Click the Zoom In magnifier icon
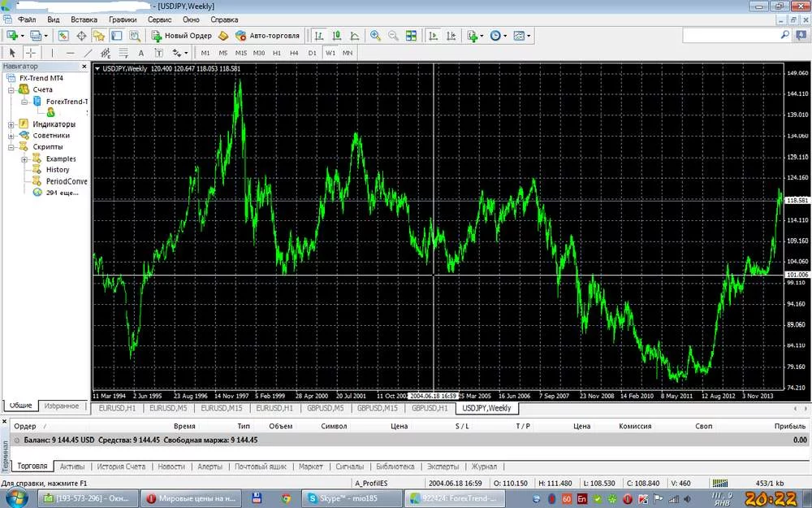Screen dimensions: 812x508 375,36
